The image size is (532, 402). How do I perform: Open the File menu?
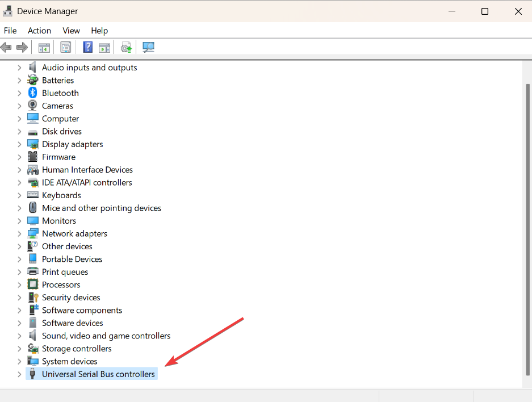tap(10, 31)
